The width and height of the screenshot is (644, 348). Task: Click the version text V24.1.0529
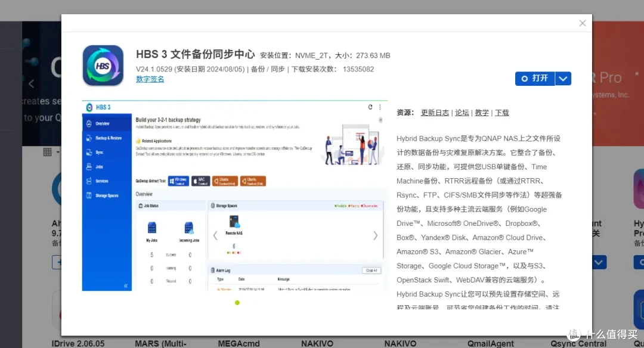pyautogui.click(x=154, y=69)
